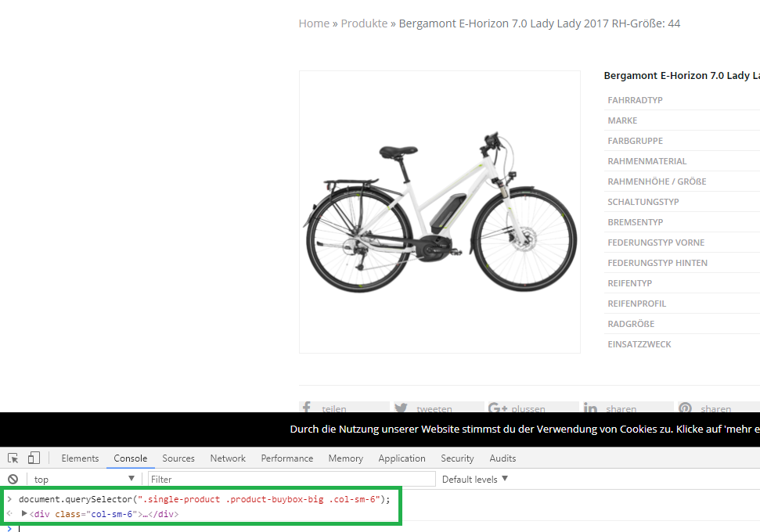Image resolution: width=760 pixels, height=532 pixels.
Task: Switch to the Elements tab
Action: [x=80, y=458]
